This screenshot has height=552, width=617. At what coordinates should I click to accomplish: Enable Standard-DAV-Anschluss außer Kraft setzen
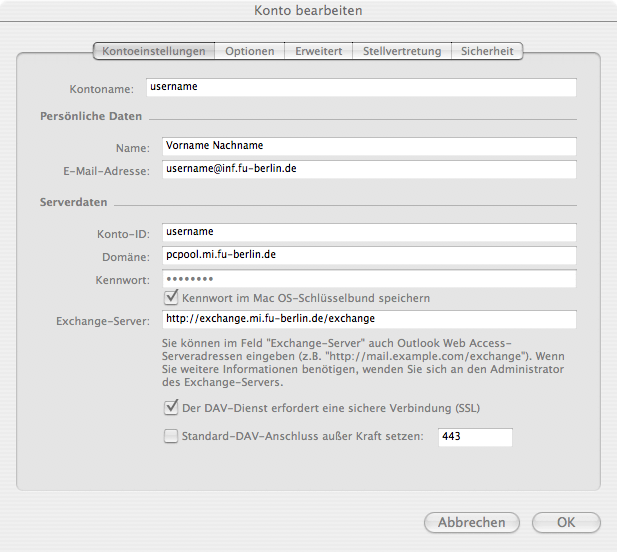point(171,436)
